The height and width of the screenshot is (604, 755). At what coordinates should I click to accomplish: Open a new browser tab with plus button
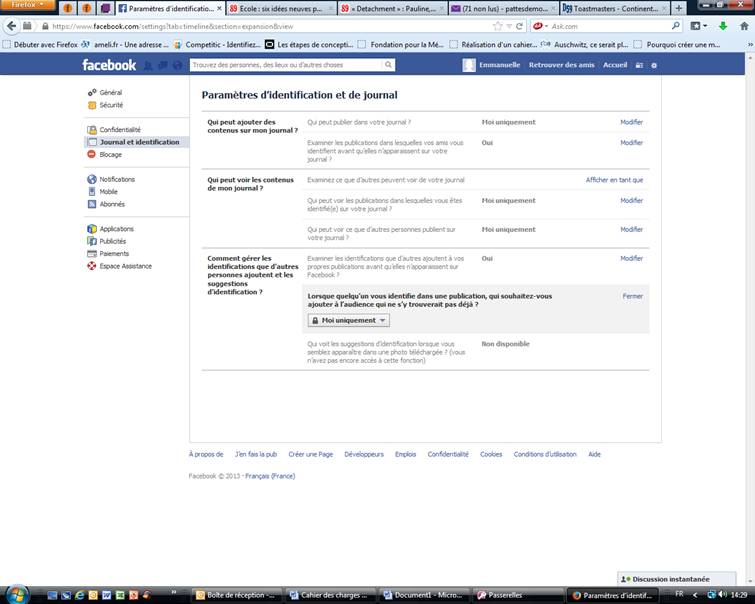coord(678,8)
